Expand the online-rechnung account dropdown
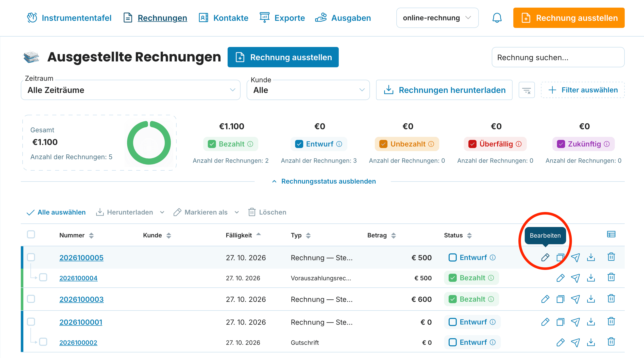This screenshot has height=358, width=644. (437, 18)
